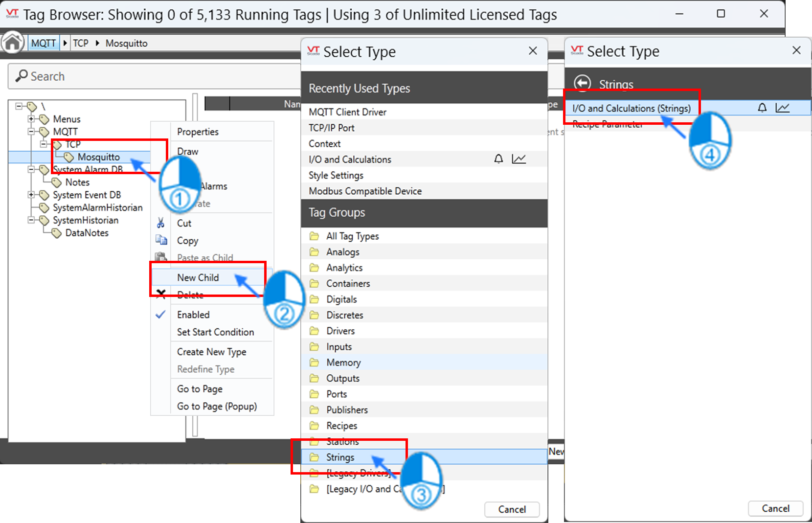
Task: Select Modbus Compatible Device type
Action: (424, 191)
